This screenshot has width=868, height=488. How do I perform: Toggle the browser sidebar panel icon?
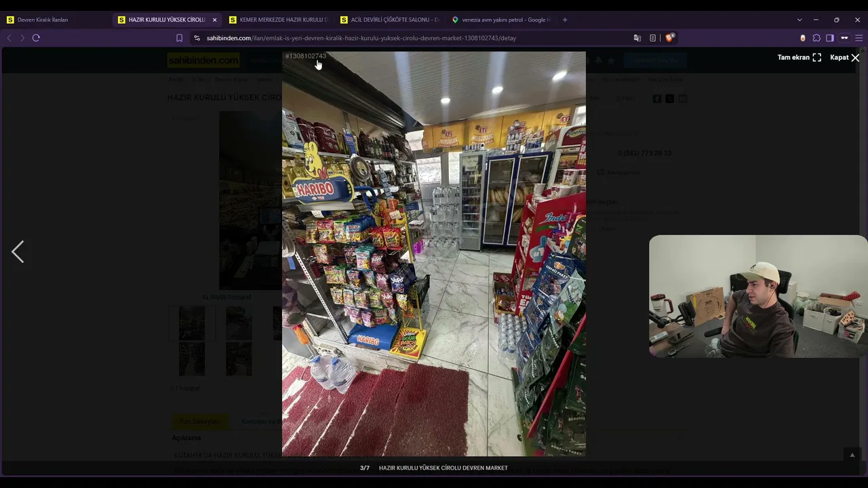(x=829, y=38)
